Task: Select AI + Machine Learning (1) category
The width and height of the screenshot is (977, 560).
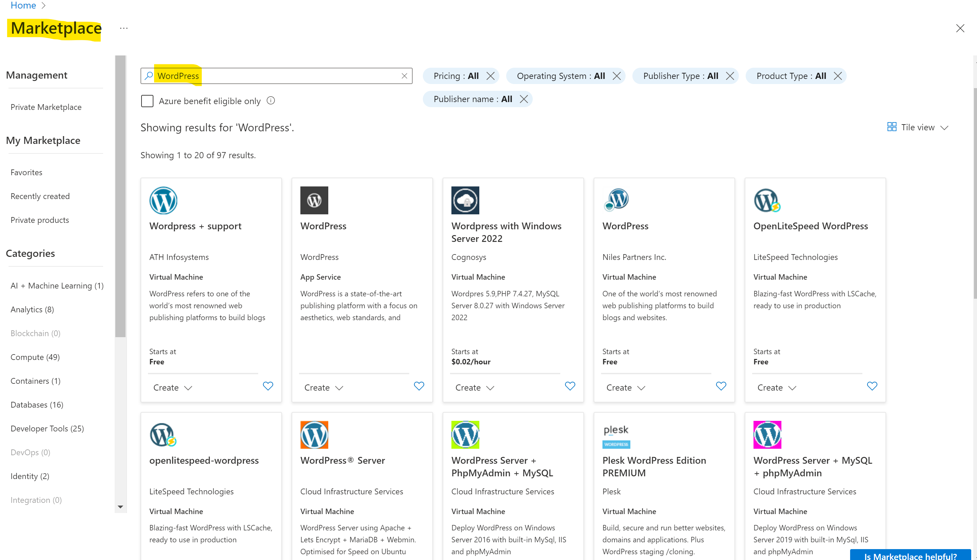Action: [x=57, y=285]
